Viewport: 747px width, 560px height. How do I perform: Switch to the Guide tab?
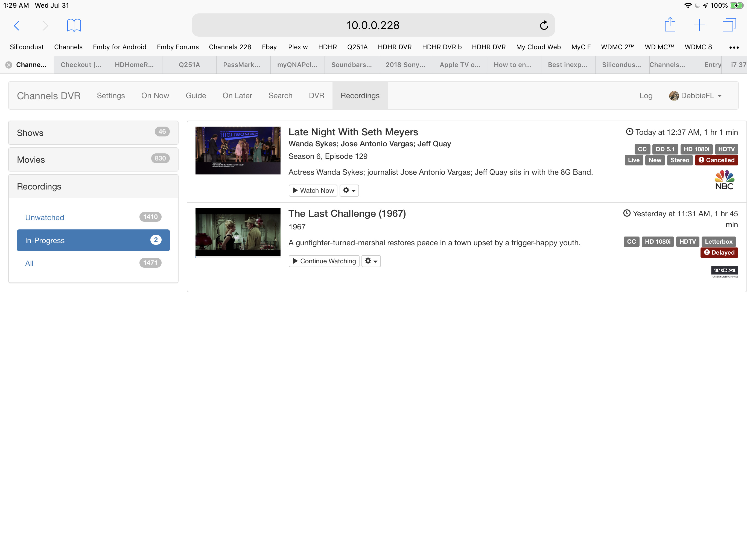(195, 96)
